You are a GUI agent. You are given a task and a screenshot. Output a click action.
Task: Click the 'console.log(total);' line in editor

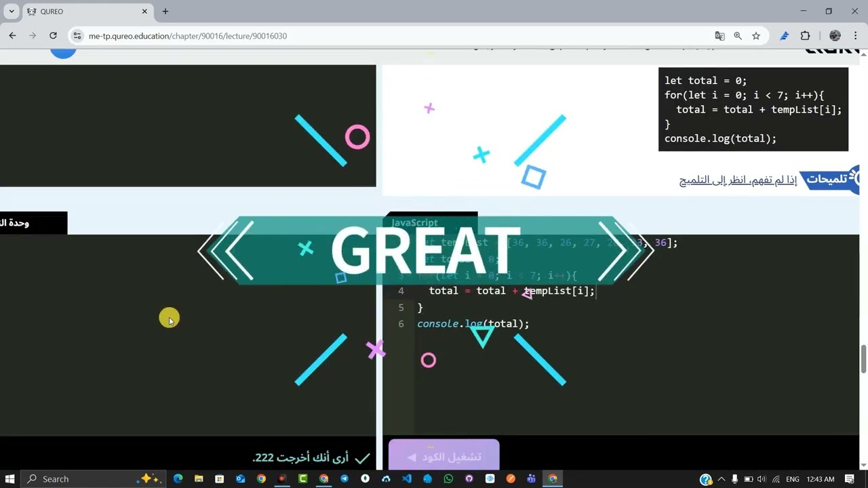pos(473,324)
